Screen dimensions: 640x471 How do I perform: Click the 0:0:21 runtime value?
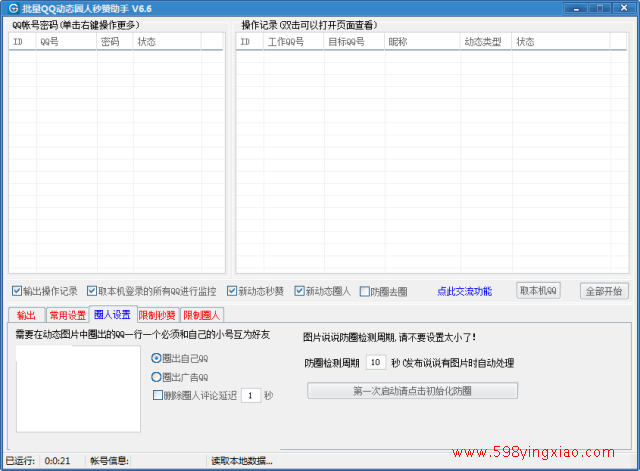[x=57, y=461]
